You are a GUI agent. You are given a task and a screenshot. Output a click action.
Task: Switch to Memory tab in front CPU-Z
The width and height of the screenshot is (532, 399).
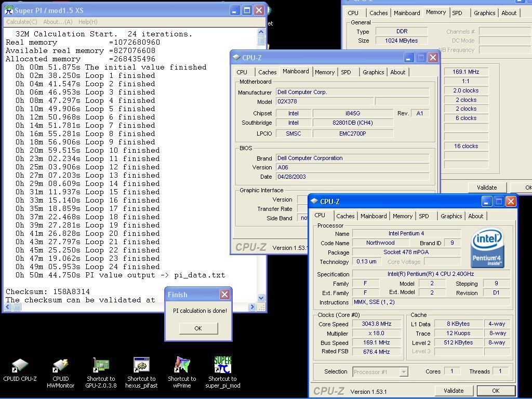point(403,216)
